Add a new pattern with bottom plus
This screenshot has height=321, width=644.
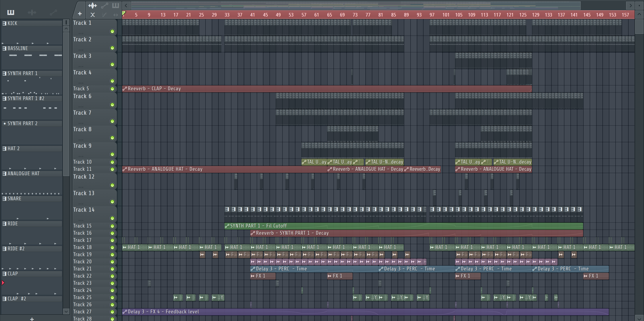(x=32, y=319)
